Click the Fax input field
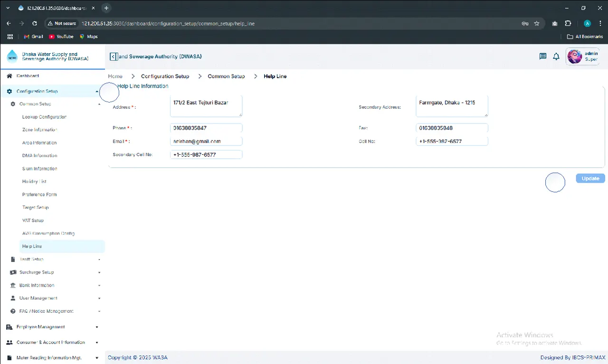Screen dimensions: 608x364 click(x=452, y=128)
